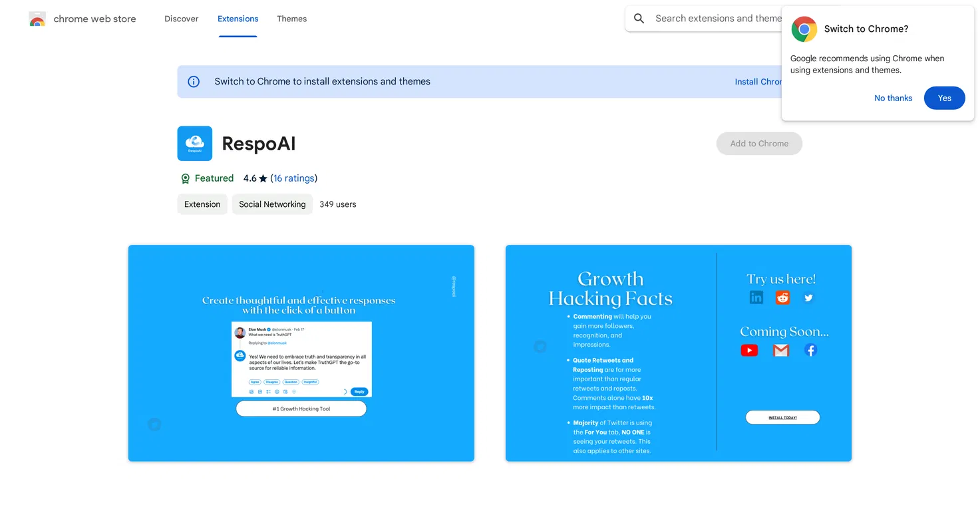
Task: Click the Gmail icon under Coming Soon
Action: (780, 350)
